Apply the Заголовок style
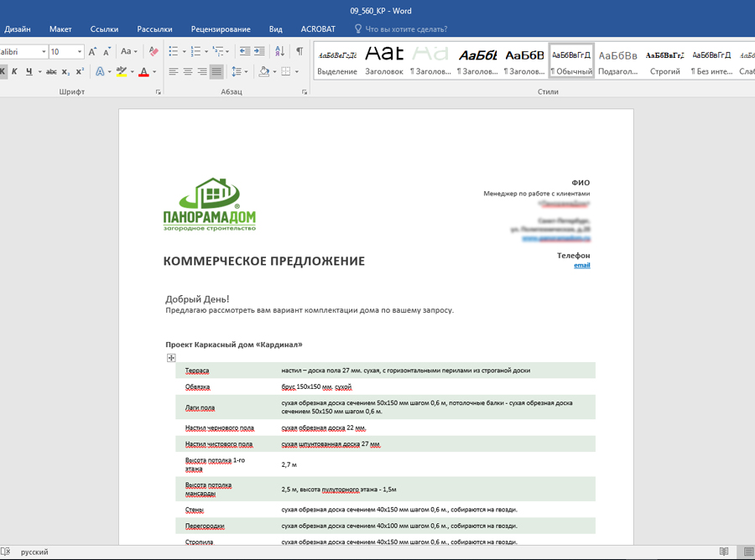Viewport: 755px width, 560px height. (x=384, y=60)
